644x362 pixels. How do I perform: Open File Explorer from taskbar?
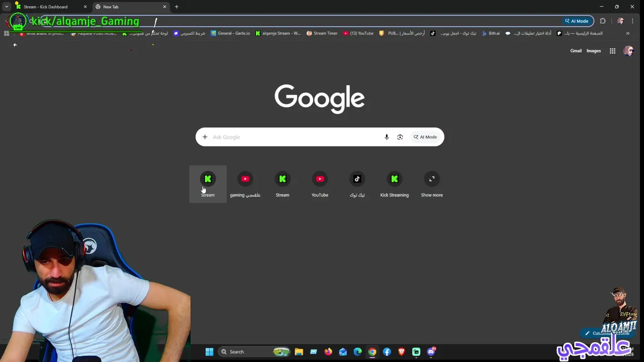[x=299, y=352]
